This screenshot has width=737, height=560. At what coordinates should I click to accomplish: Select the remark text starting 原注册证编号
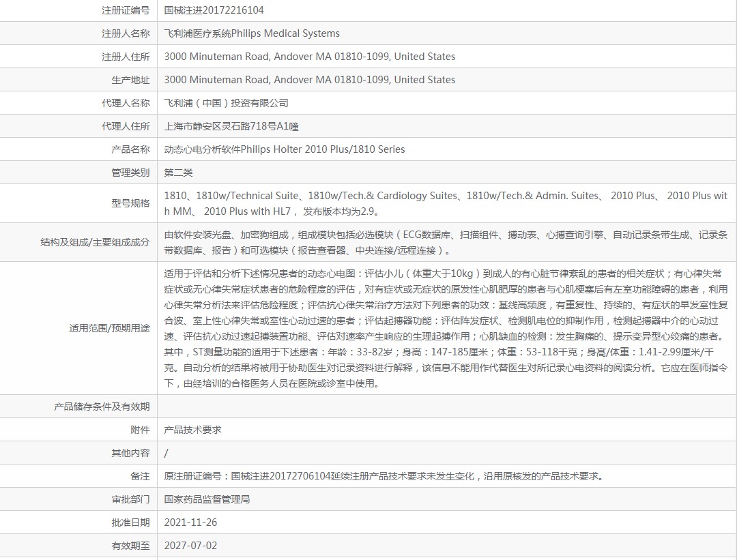tap(384, 476)
